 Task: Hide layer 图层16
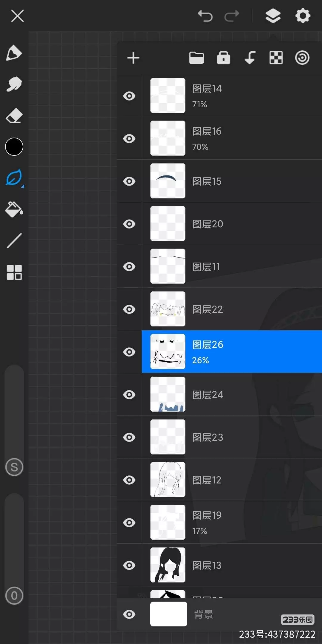pyautogui.click(x=129, y=139)
